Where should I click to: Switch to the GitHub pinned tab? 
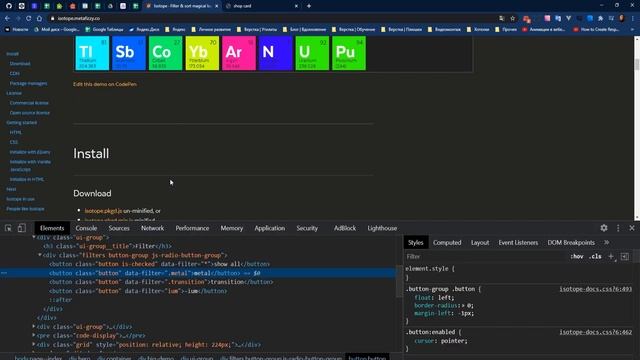pyautogui.click(x=9, y=6)
